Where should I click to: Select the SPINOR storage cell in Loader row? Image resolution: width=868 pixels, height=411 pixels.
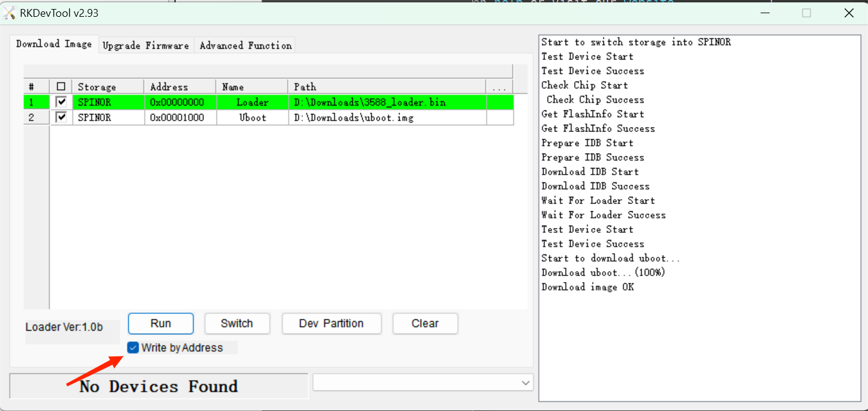(108, 102)
